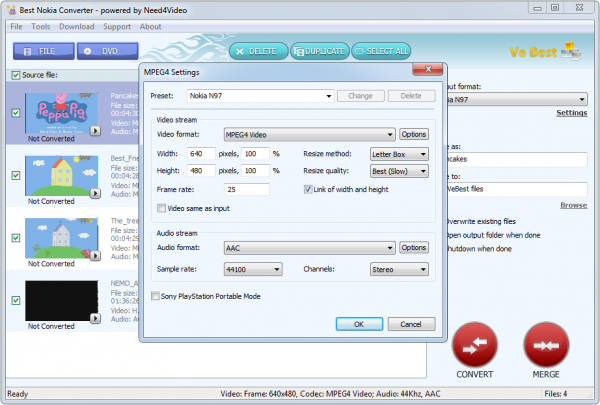Image resolution: width=600 pixels, height=405 pixels.
Task: Uncheck the The_tree video checkbox
Action: [x=16, y=238]
